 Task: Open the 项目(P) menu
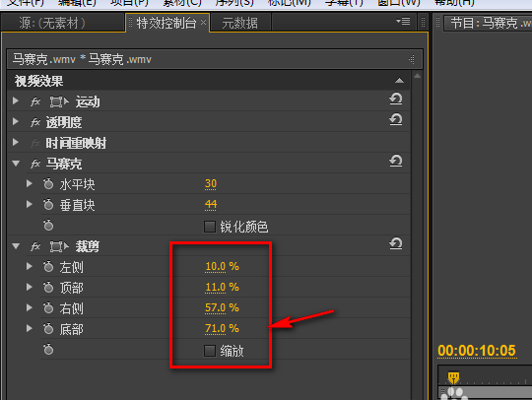click(130, 3)
